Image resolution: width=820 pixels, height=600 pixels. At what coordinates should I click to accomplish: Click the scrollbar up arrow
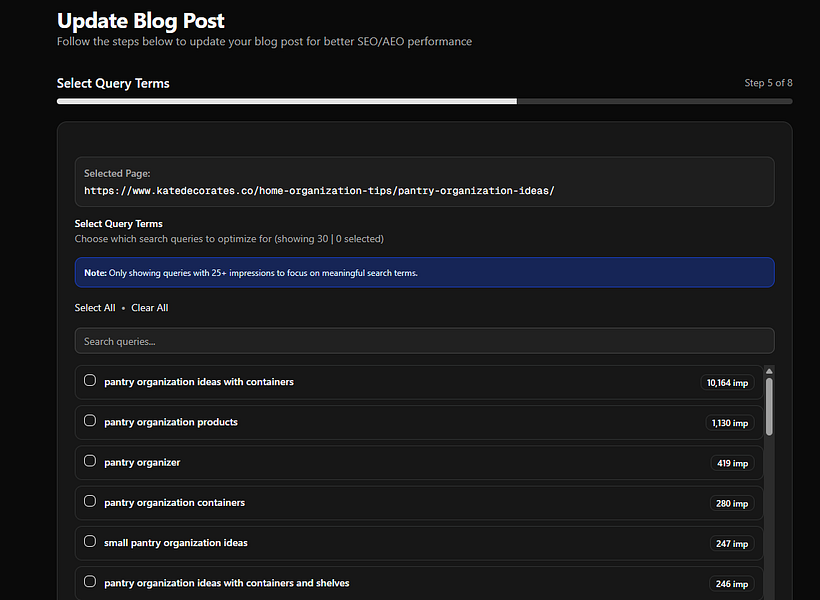[x=769, y=371]
